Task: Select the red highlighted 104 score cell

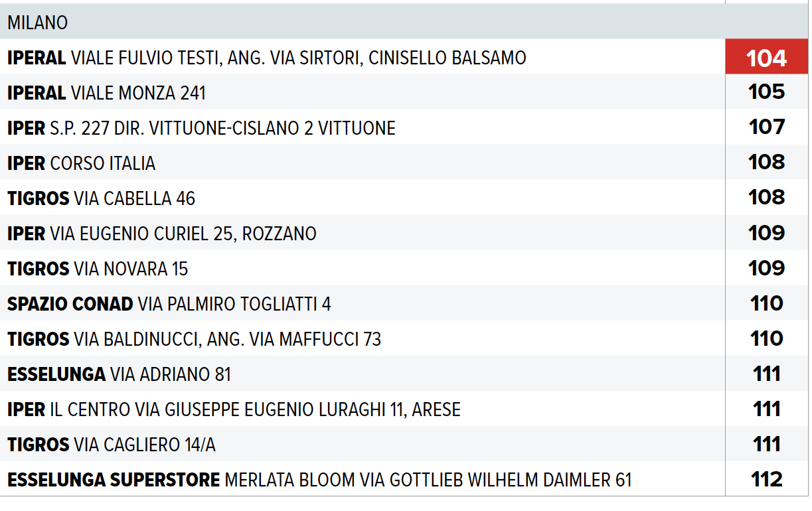Action: pos(766,58)
